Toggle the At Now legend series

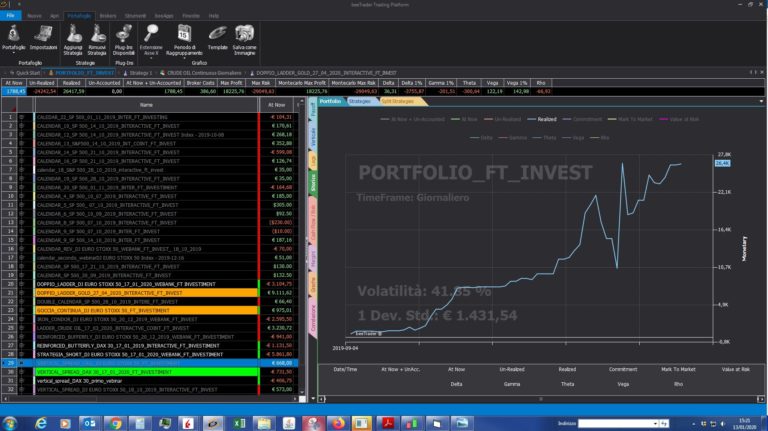[x=464, y=119]
